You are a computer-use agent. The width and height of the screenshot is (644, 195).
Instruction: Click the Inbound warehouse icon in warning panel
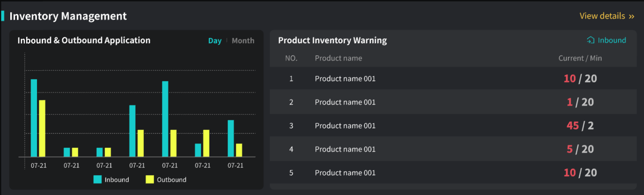point(591,40)
